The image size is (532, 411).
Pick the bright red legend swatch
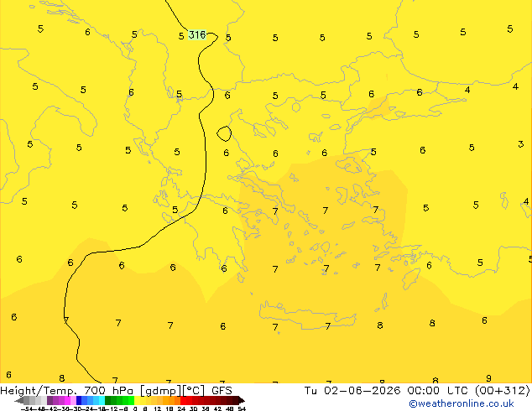(x=183, y=400)
